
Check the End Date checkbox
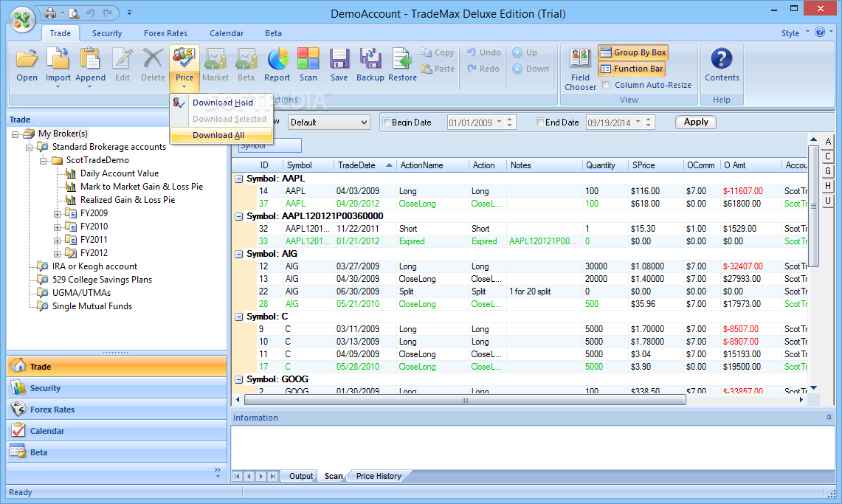540,122
